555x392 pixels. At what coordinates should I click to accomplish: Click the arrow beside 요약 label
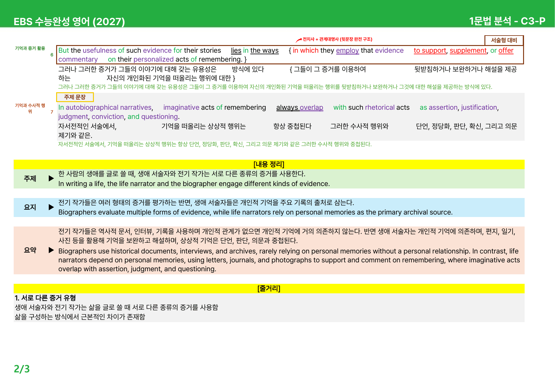click(x=51, y=250)
